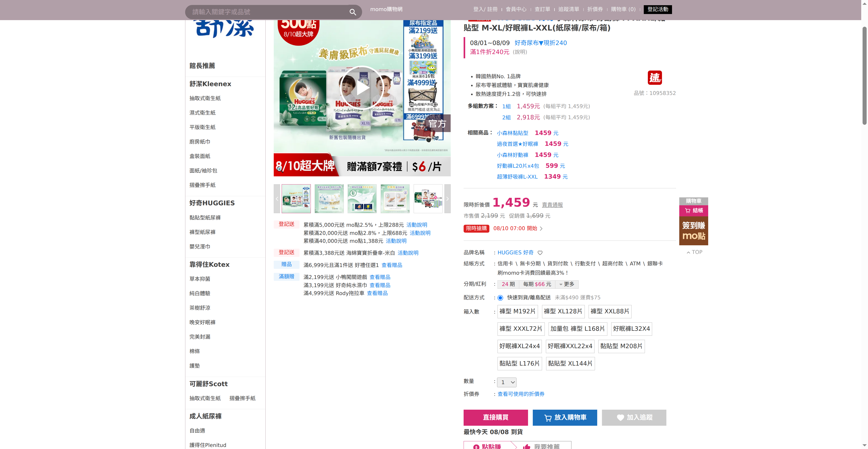868x449 pixels.
Task: Click the 賣貴通報 link
Action: [x=552, y=205]
